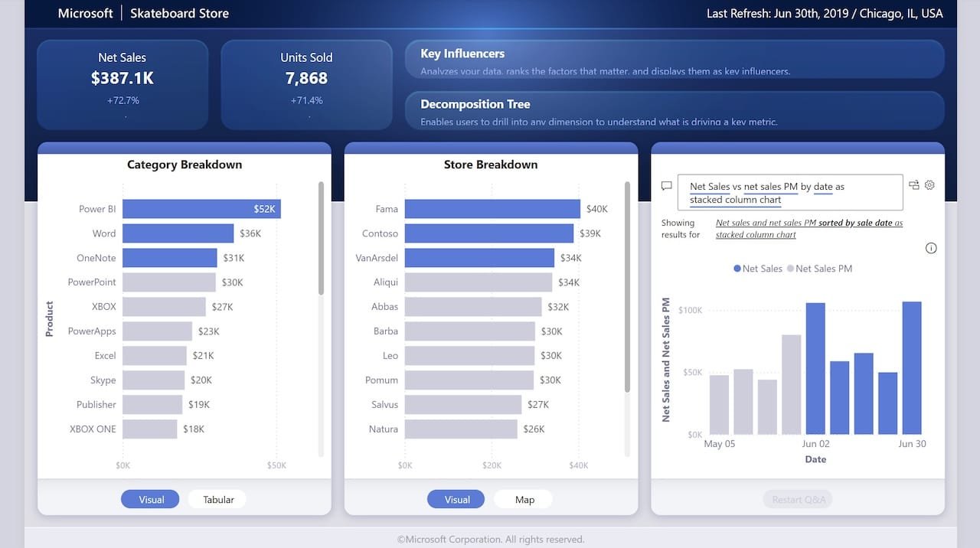The width and height of the screenshot is (980, 548).
Task: Click the Q&A speech bubble icon
Action: 666,185
